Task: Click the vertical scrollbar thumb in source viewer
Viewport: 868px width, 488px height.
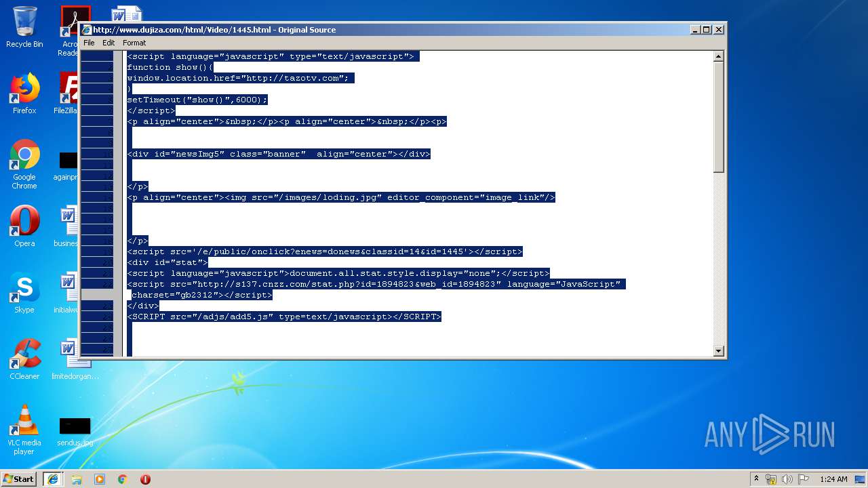Action: 719,117
